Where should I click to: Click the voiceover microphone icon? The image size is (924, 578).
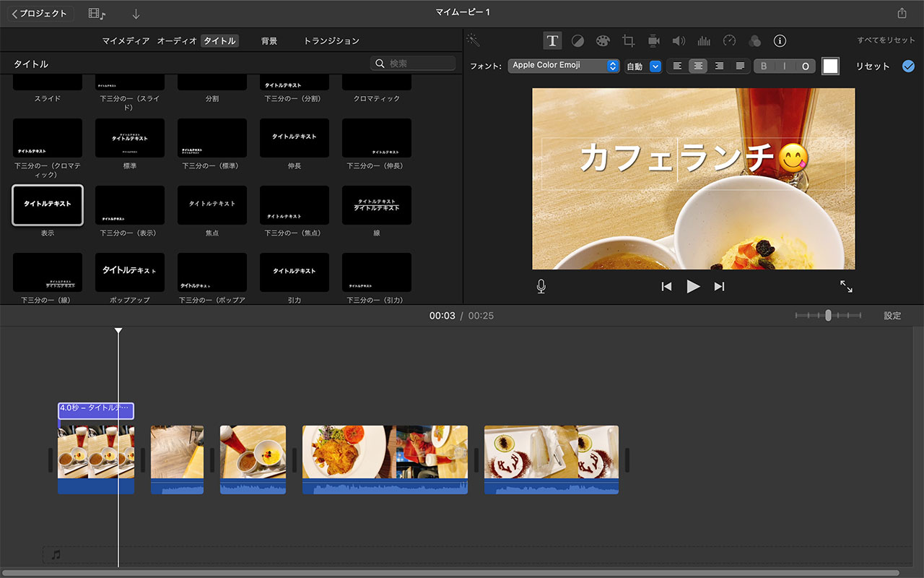pyautogui.click(x=541, y=287)
